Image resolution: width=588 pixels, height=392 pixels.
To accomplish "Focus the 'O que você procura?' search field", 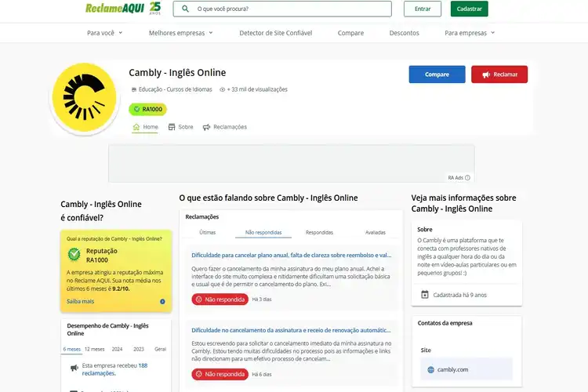I will 282,9.
